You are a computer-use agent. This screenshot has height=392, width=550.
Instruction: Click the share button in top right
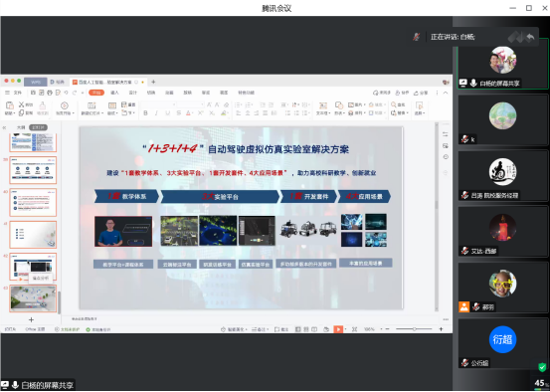[x=421, y=93]
